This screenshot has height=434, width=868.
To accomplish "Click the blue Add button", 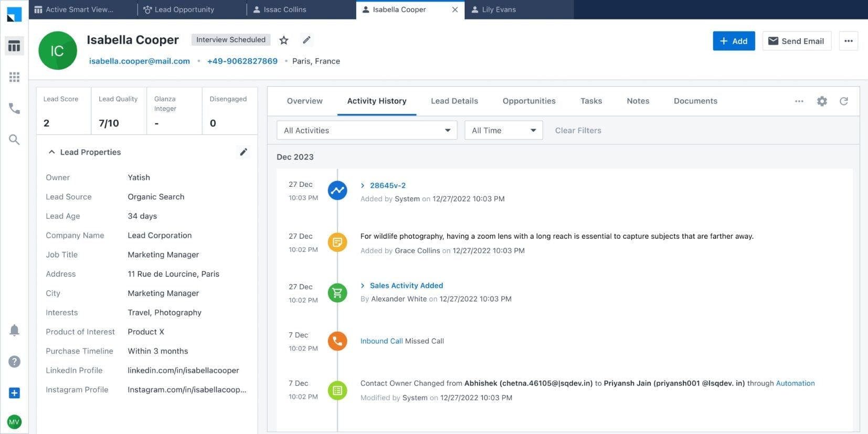I will [x=734, y=41].
